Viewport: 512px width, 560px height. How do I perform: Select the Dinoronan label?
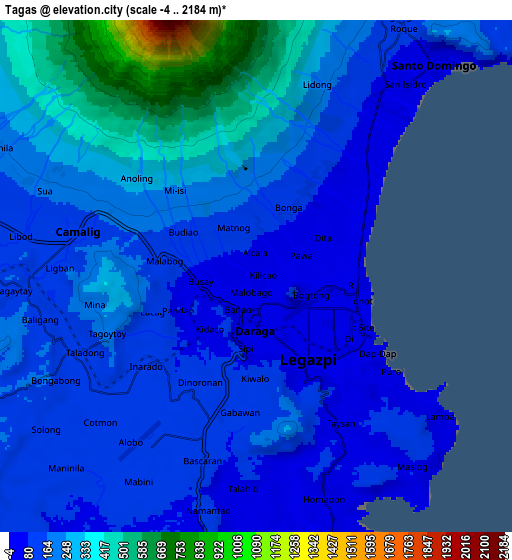[x=200, y=383]
